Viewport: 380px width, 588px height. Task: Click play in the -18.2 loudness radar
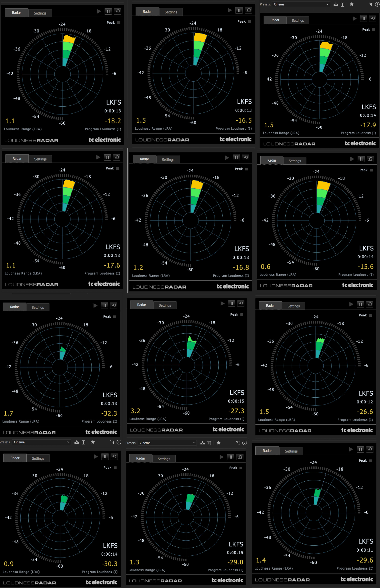[x=99, y=11]
